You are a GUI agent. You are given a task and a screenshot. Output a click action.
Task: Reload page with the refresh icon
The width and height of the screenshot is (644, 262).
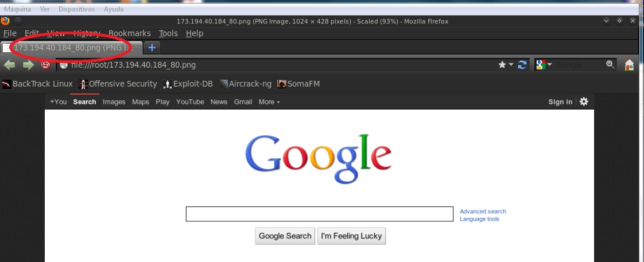522,65
